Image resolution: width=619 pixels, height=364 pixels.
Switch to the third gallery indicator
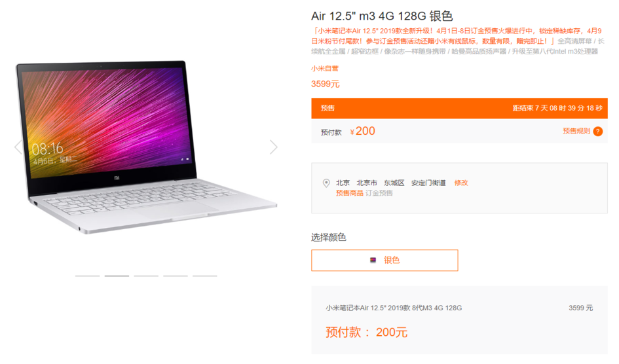(x=146, y=276)
